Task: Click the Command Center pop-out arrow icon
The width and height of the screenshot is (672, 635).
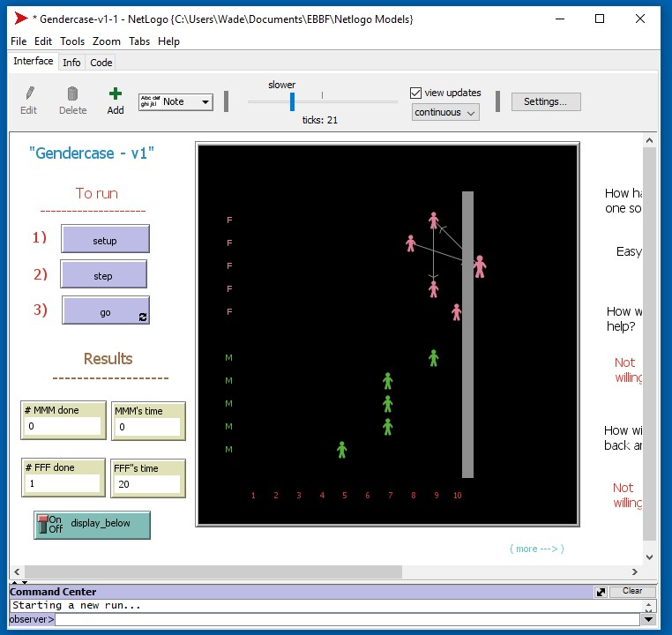Action: click(601, 592)
